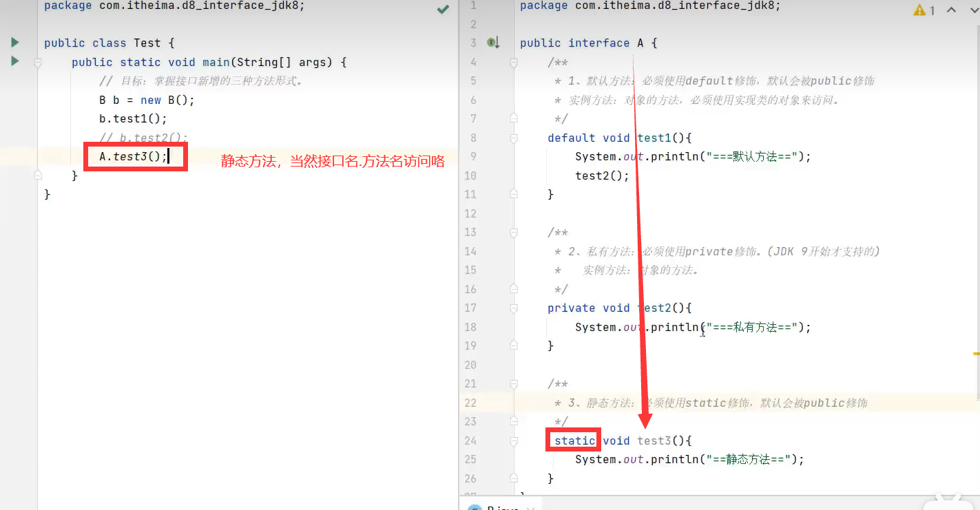The width and height of the screenshot is (980, 510).
Task: Run main method from gutter arrow
Action: (x=14, y=61)
